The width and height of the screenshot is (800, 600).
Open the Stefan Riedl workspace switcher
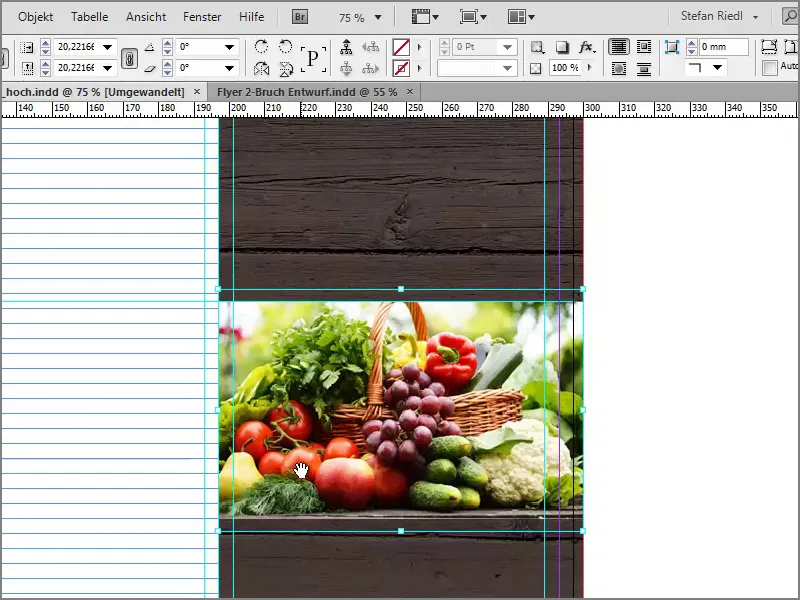pyautogui.click(x=719, y=16)
